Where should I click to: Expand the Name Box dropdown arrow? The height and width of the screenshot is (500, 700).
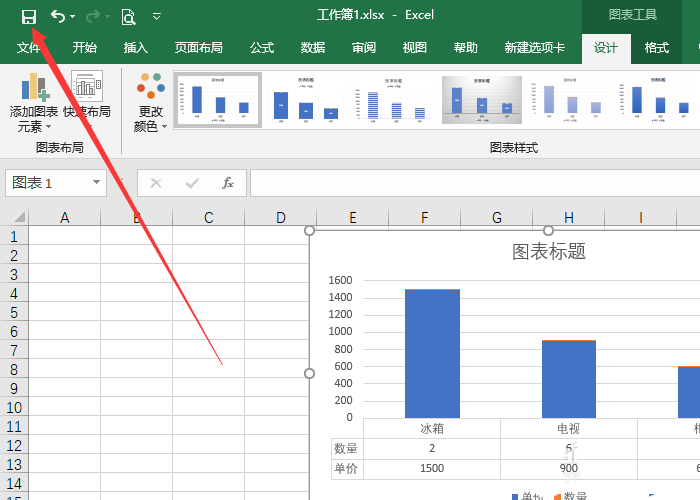pyautogui.click(x=96, y=183)
